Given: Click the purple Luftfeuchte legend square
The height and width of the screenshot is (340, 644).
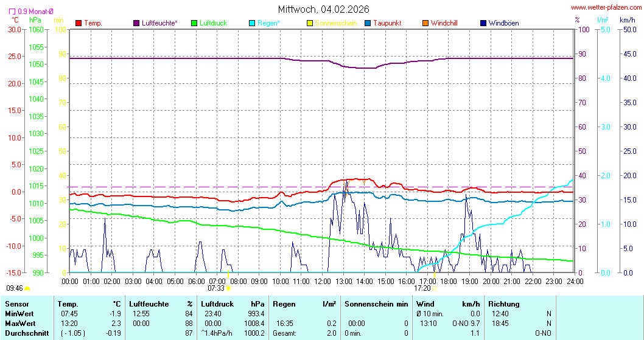Looking at the screenshot, I should 136,23.
